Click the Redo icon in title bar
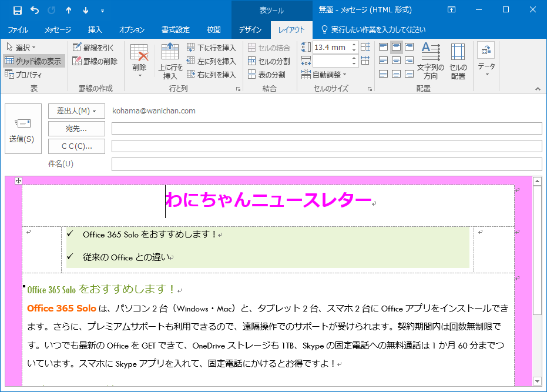 tap(52, 11)
